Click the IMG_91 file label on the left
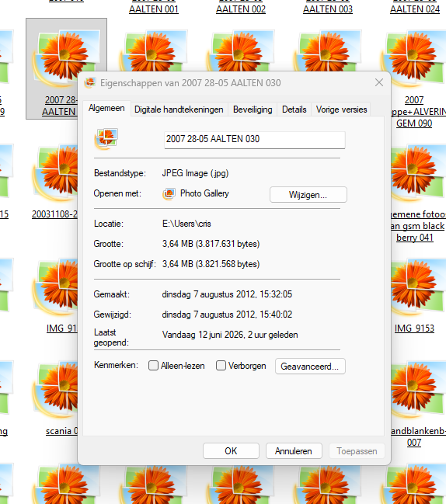This screenshot has width=446, height=504. 61,328
